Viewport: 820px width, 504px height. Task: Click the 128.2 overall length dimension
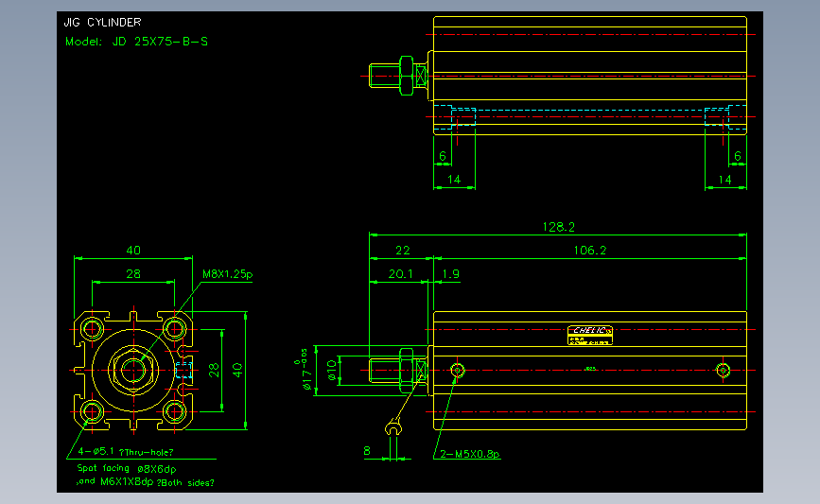(559, 227)
